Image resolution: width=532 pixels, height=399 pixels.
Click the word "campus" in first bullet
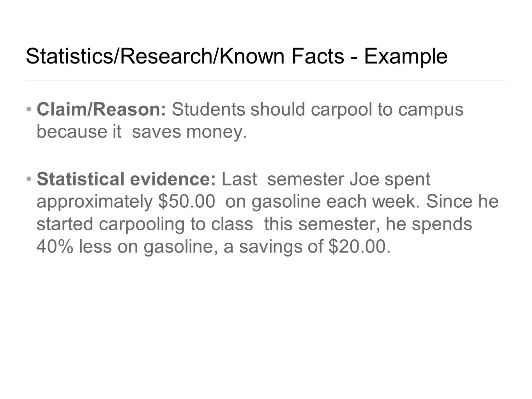pyautogui.click(x=431, y=110)
